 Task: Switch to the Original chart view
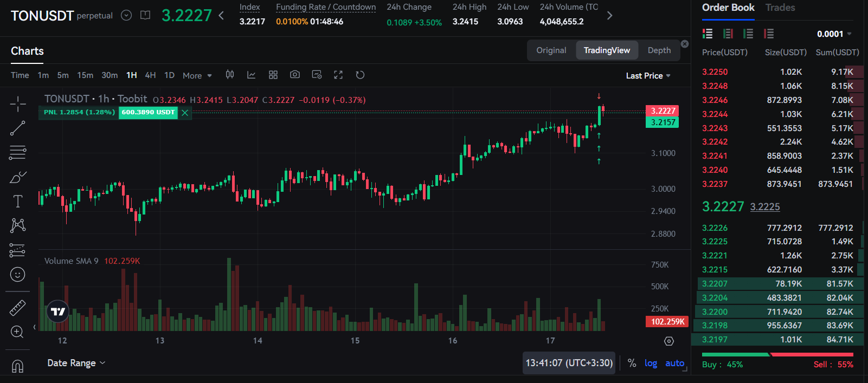tap(551, 50)
